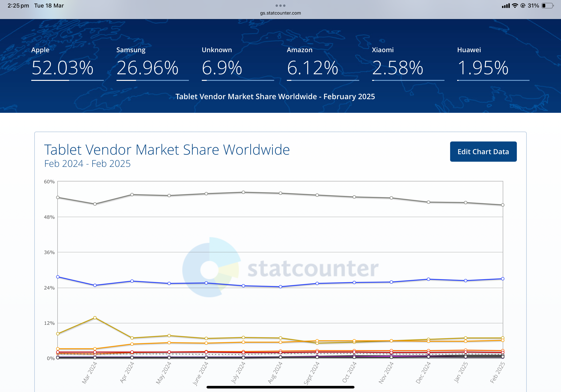
Task: Click Apple gray data point at Feb 2025
Action: pos(503,205)
